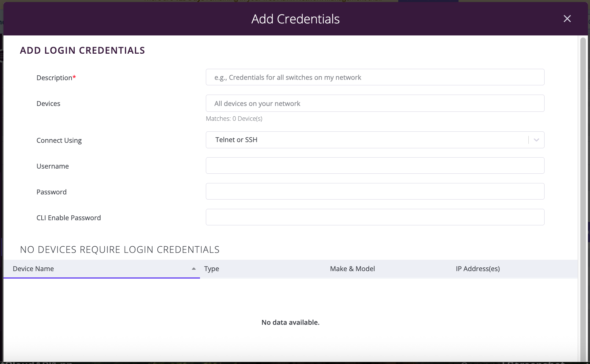This screenshot has height=364, width=590.
Task: Click the Password input field
Action: click(x=375, y=191)
